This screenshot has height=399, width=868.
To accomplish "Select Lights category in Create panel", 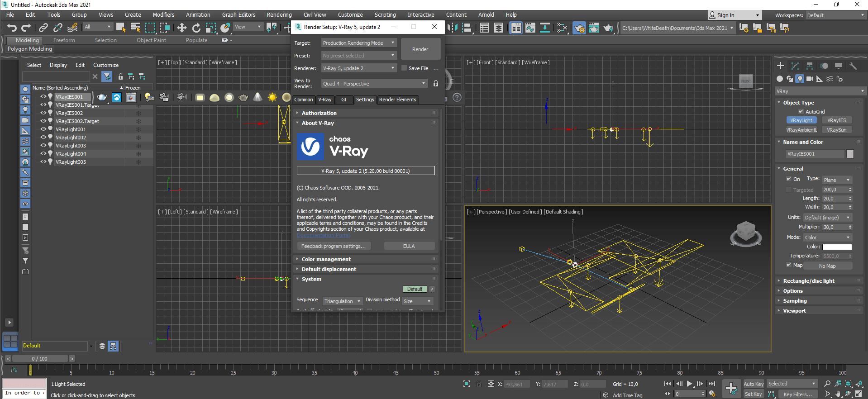I will [800, 79].
